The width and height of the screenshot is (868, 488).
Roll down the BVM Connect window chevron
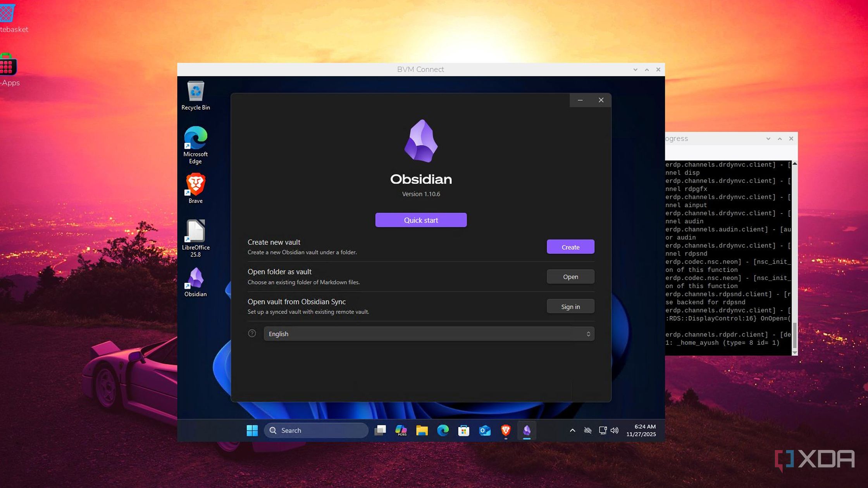pyautogui.click(x=635, y=70)
